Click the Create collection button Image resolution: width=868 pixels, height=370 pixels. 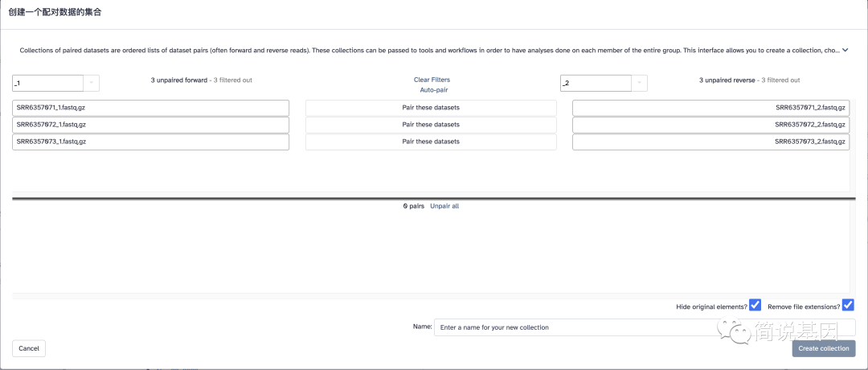[x=824, y=348]
